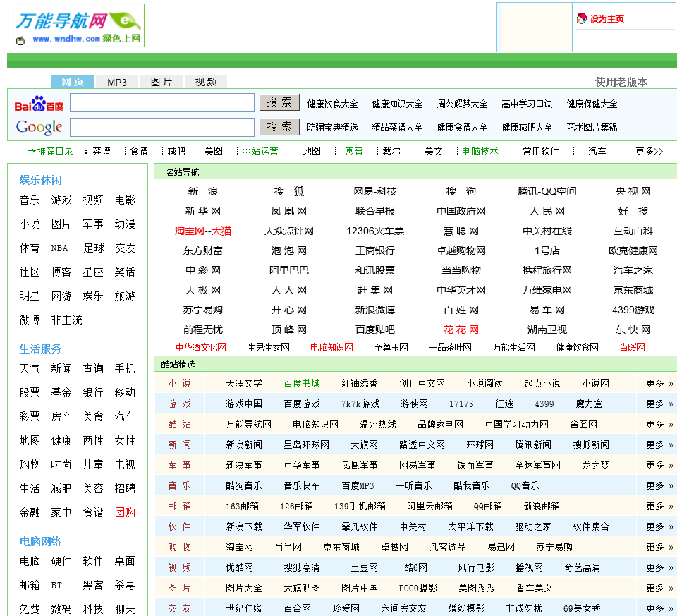Select the 图片 search tab

point(161,83)
